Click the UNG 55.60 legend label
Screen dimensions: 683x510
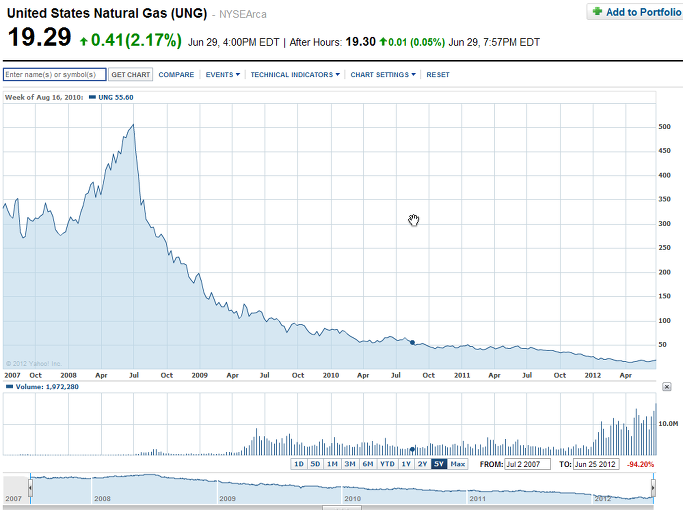[x=116, y=98]
